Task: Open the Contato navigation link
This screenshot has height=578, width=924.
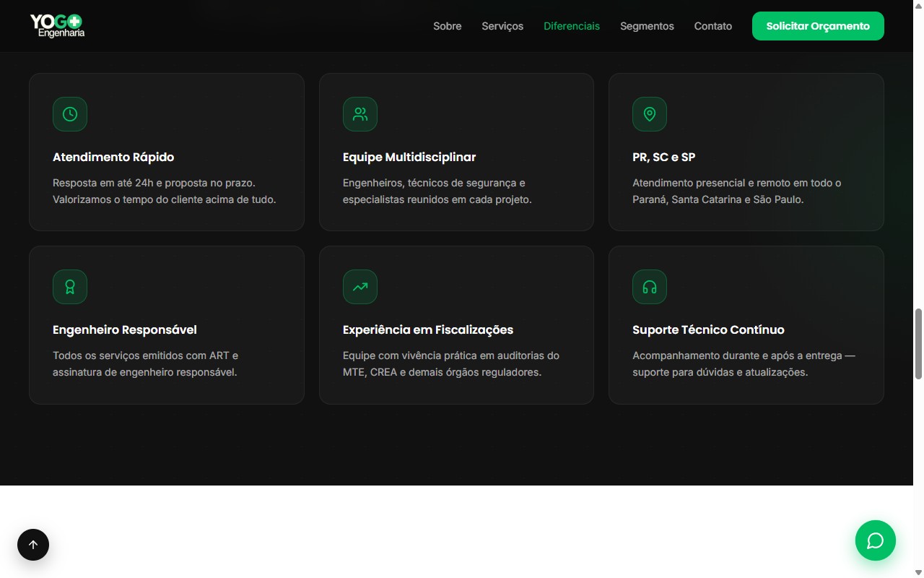Action: 713,26
